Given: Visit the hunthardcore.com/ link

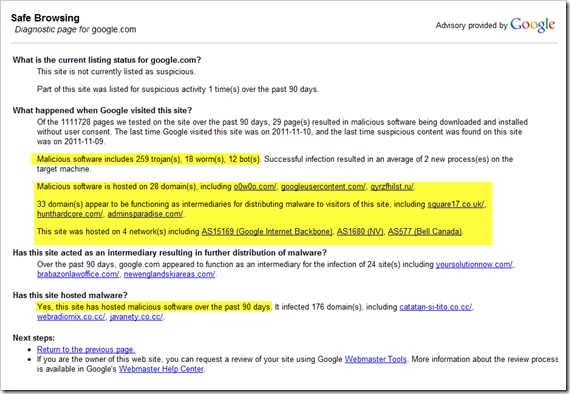Looking at the screenshot, I should 70,214.
